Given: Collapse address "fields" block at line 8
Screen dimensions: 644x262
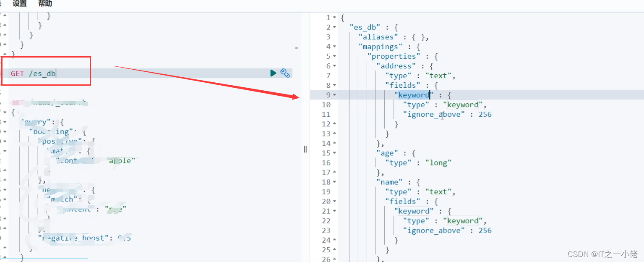Looking at the screenshot, I should pos(334,85).
